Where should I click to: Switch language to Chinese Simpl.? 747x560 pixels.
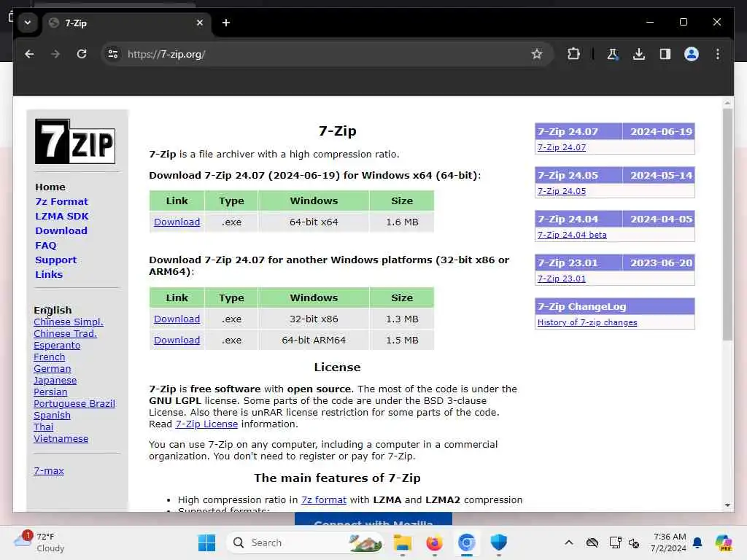click(68, 322)
